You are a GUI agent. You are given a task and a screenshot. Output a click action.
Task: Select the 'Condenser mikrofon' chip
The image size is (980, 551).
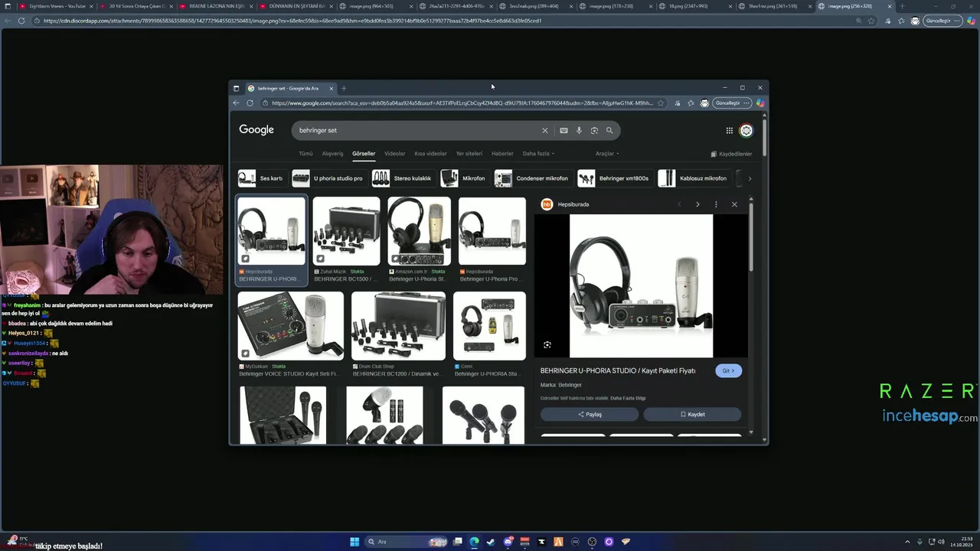(x=533, y=178)
